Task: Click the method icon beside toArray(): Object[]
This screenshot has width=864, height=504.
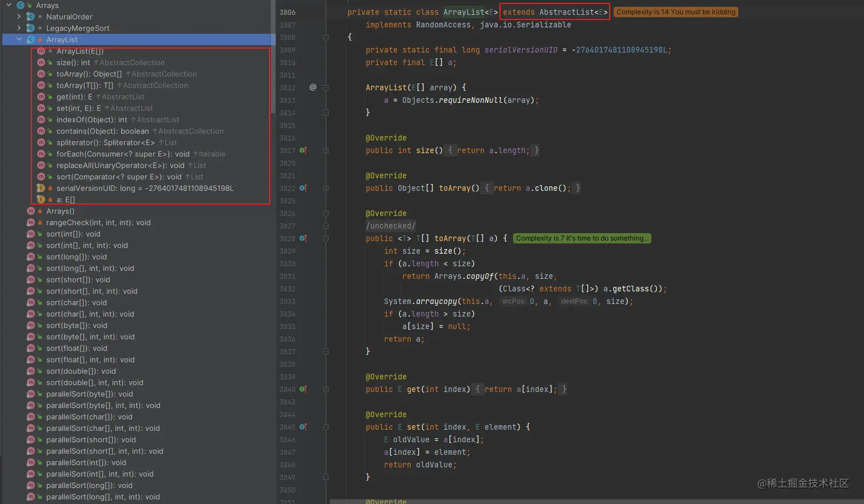Action: point(41,74)
